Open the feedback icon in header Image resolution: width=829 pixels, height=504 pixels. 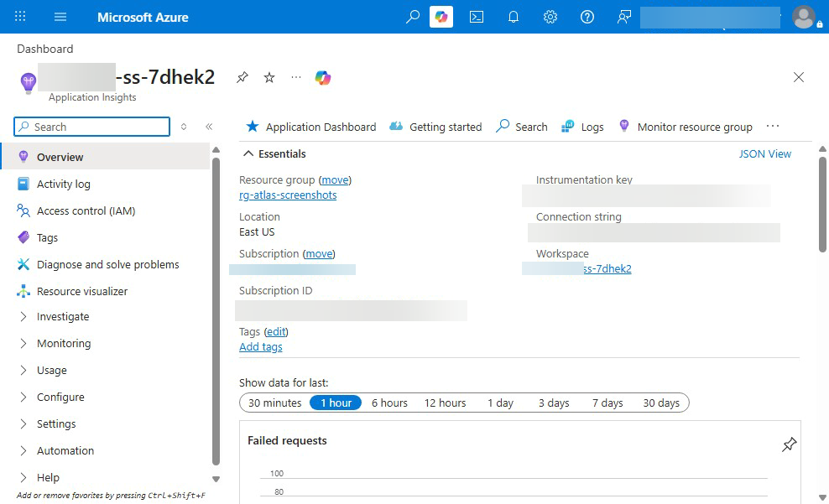click(624, 17)
